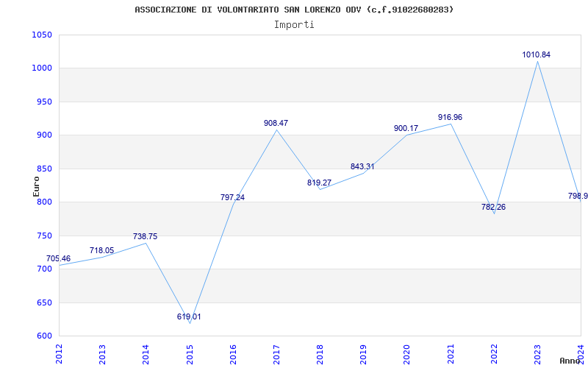
Task: Click the 2019 x-axis year
Action: point(363,354)
